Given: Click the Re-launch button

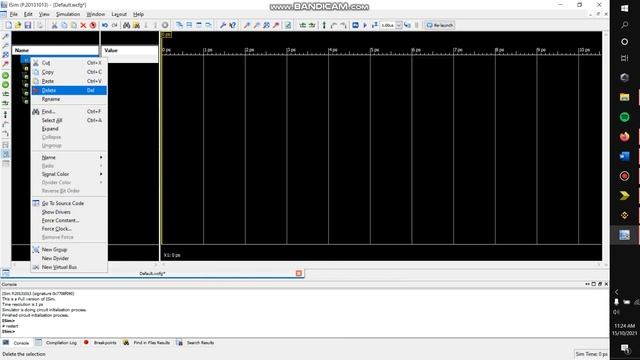Looking at the screenshot, I should pos(440,25).
